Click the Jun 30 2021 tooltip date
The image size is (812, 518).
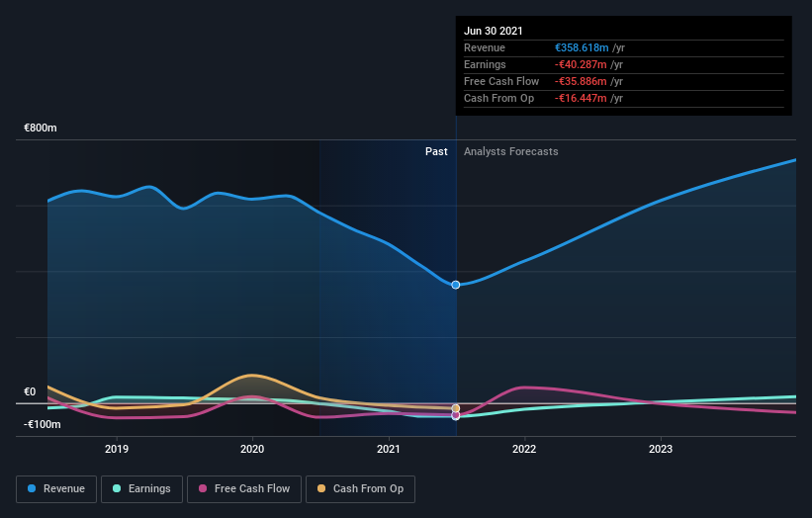(x=493, y=31)
